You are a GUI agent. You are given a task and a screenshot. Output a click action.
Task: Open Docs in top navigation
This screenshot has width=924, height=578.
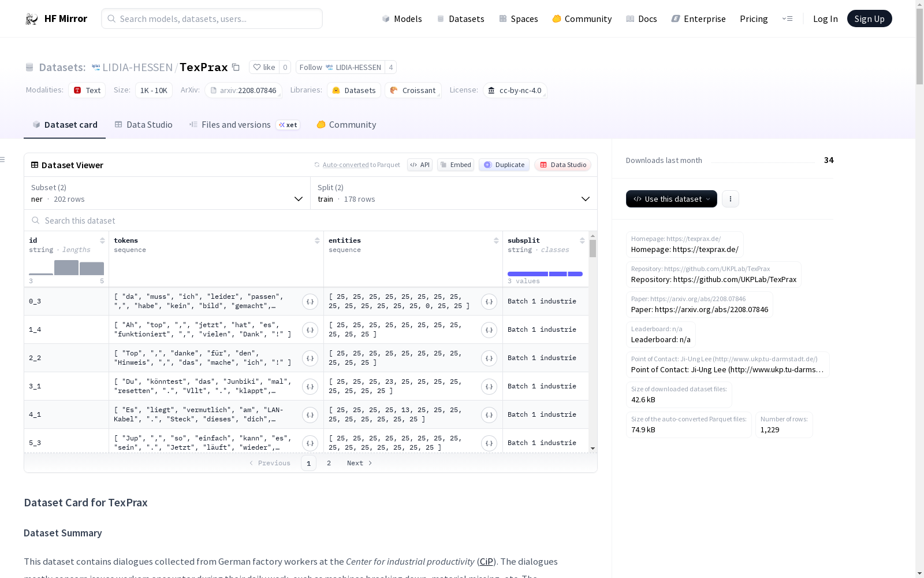pyautogui.click(x=642, y=19)
